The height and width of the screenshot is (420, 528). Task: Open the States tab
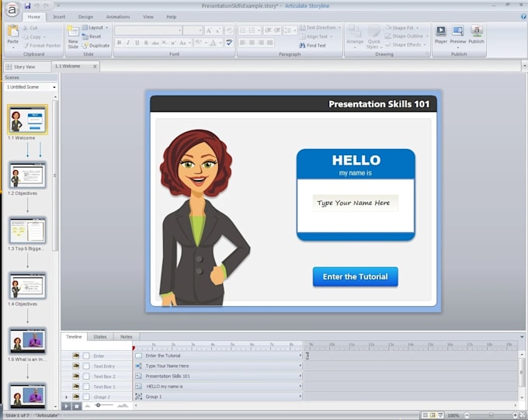click(x=100, y=336)
